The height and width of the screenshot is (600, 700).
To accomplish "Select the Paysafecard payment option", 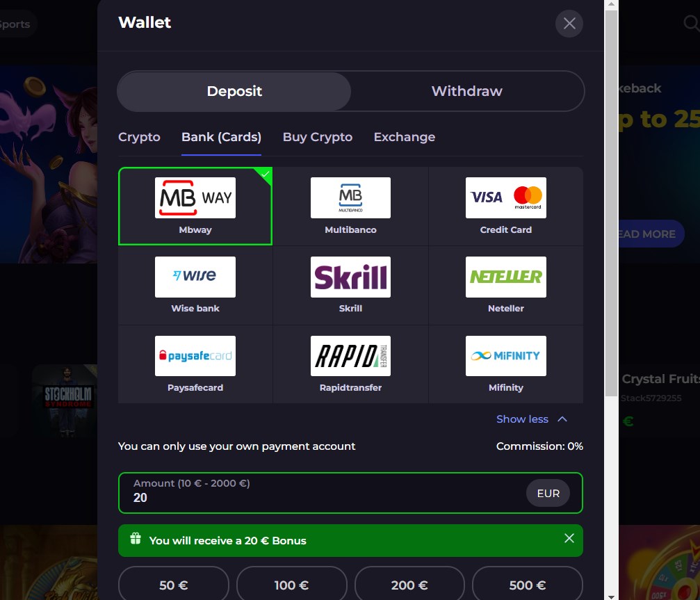I will click(195, 364).
